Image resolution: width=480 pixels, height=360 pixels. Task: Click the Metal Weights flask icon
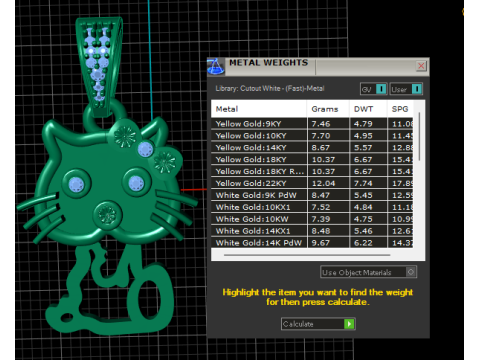216,66
